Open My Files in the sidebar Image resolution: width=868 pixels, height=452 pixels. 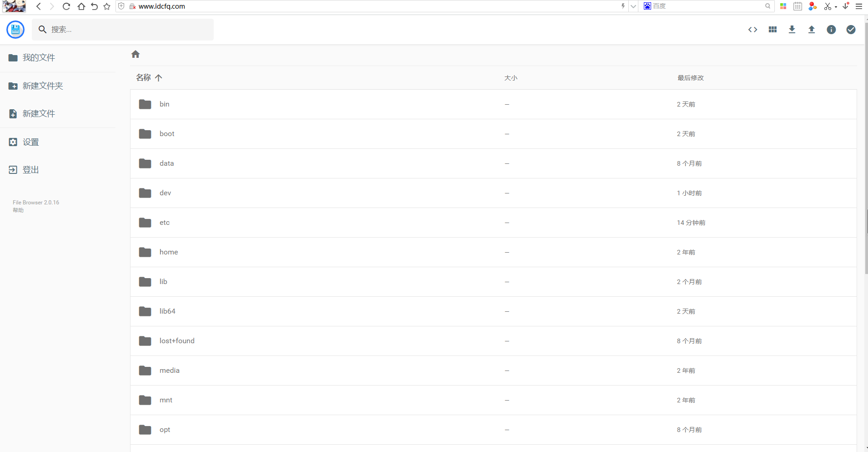pyautogui.click(x=39, y=58)
